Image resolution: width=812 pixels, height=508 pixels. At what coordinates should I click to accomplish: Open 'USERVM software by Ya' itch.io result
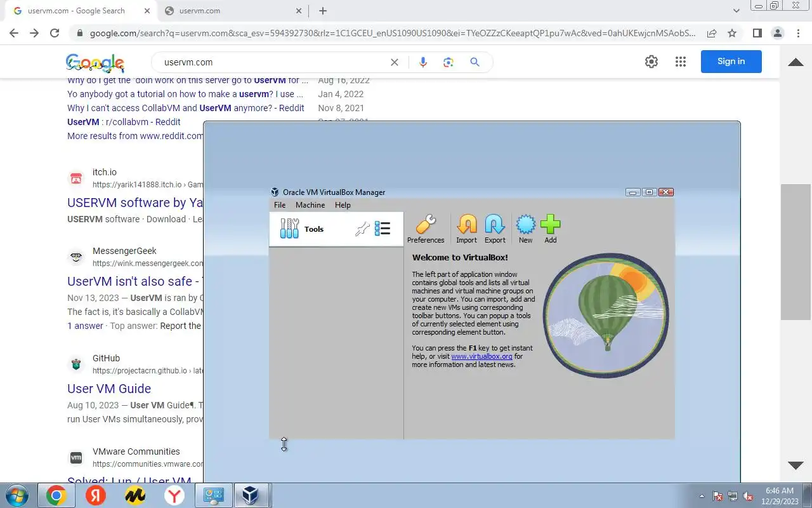pyautogui.click(x=135, y=203)
